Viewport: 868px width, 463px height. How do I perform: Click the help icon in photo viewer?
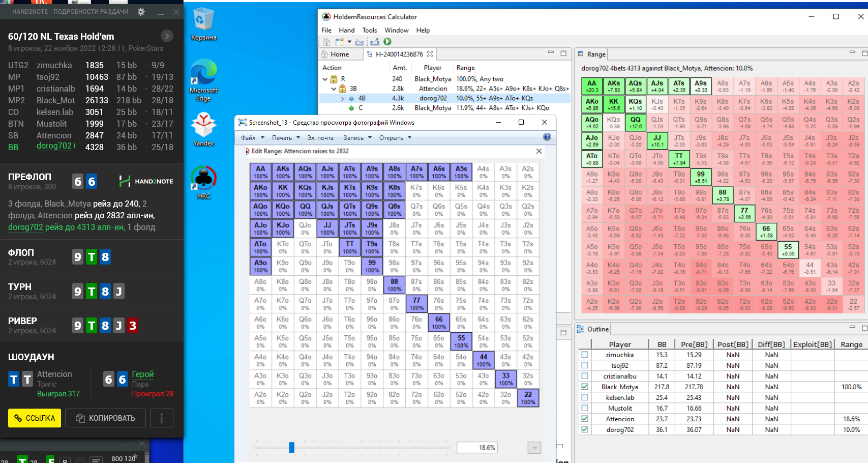(547, 137)
